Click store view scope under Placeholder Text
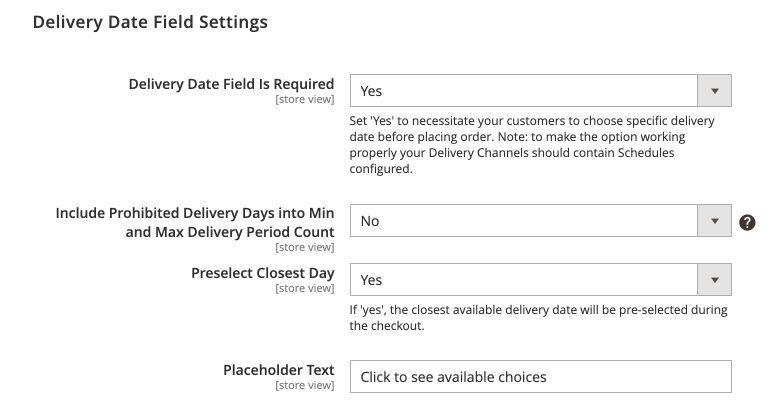782x403 pixels. tap(305, 386)
